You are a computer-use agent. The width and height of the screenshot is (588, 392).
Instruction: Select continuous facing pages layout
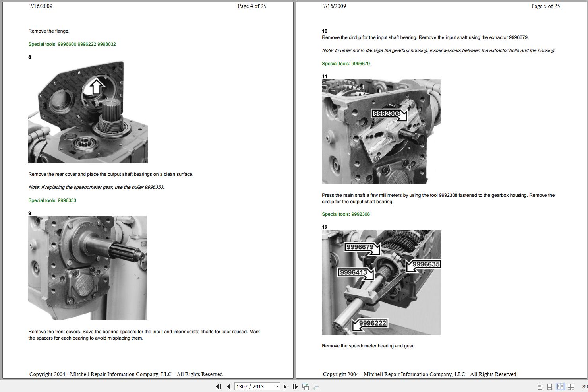[571, 386]
